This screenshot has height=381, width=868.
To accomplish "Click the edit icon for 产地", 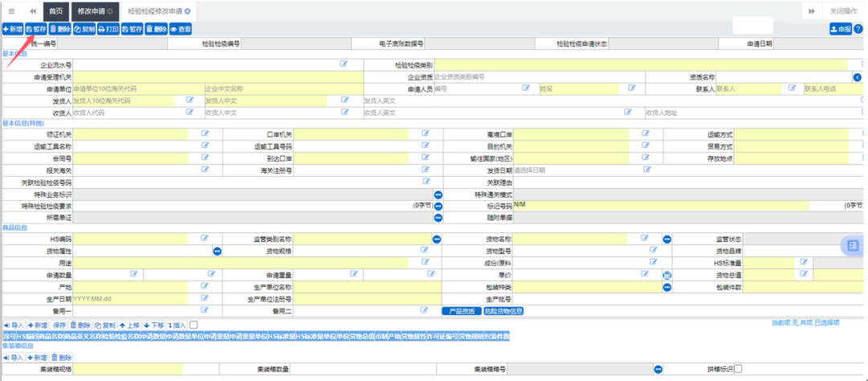I will point(205,286).
